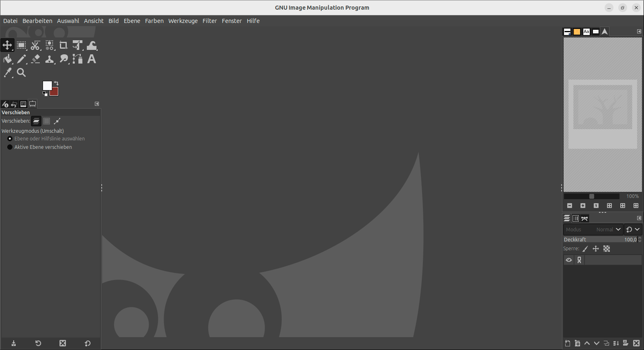Select the Pencil tool
Viewport: 644px width, 350px height.
21,59
